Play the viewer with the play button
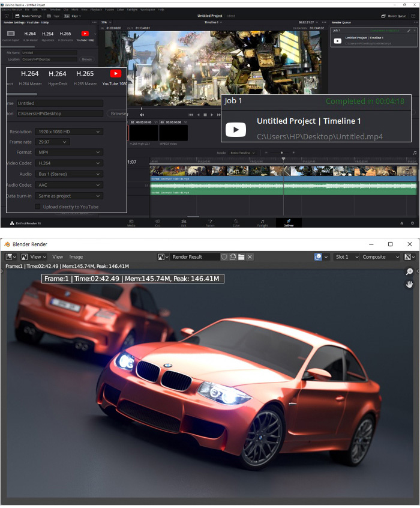Viewport: 420px width, 508px height. pos(212,115)
